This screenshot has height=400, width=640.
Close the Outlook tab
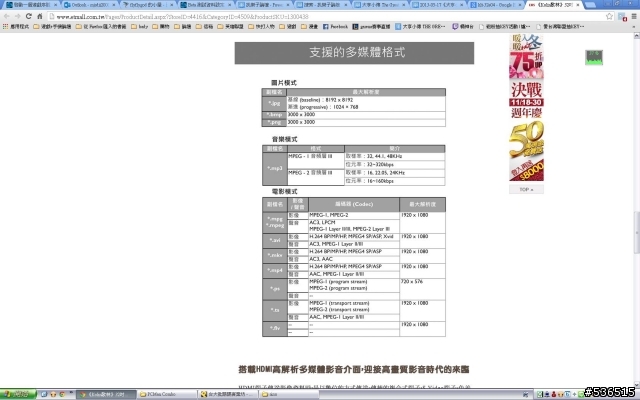[x=113, y=5]
